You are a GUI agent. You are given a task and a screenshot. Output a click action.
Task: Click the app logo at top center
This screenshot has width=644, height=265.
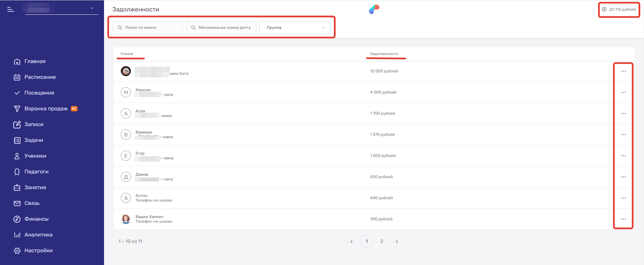point(374,9)
